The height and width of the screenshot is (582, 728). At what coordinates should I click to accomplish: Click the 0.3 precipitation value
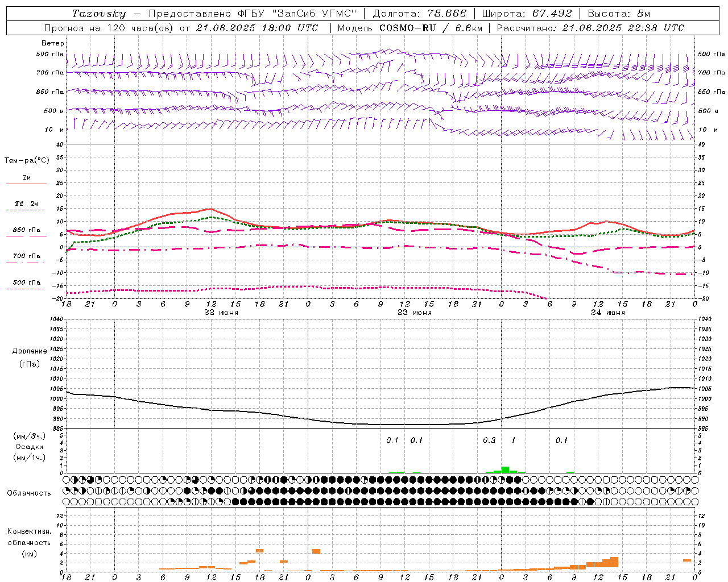coord(489,440)
